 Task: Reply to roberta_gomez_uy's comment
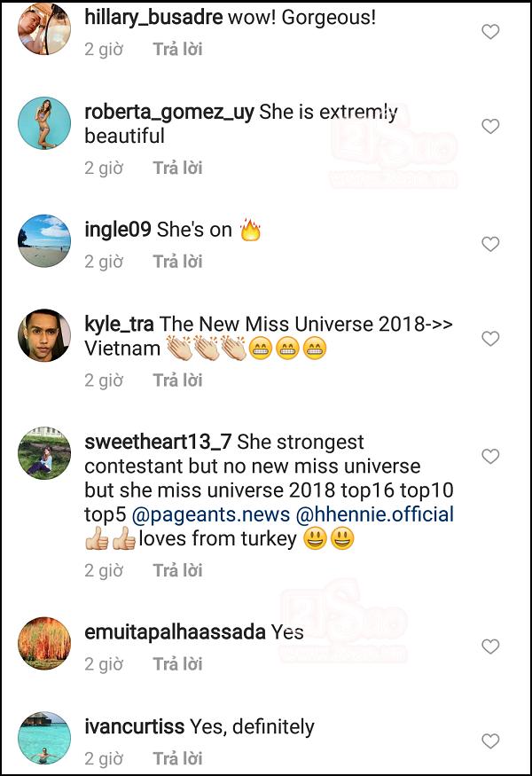177,168
